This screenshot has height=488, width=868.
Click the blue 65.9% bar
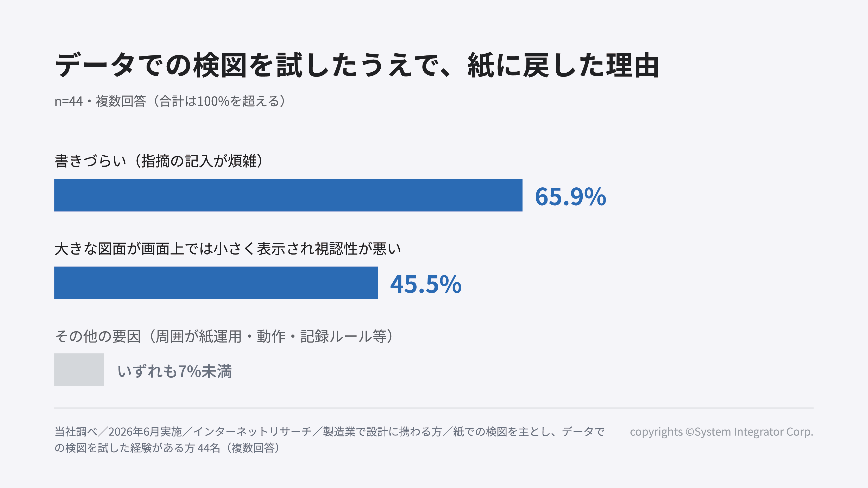pyautogui.click(x=288, y=195)
